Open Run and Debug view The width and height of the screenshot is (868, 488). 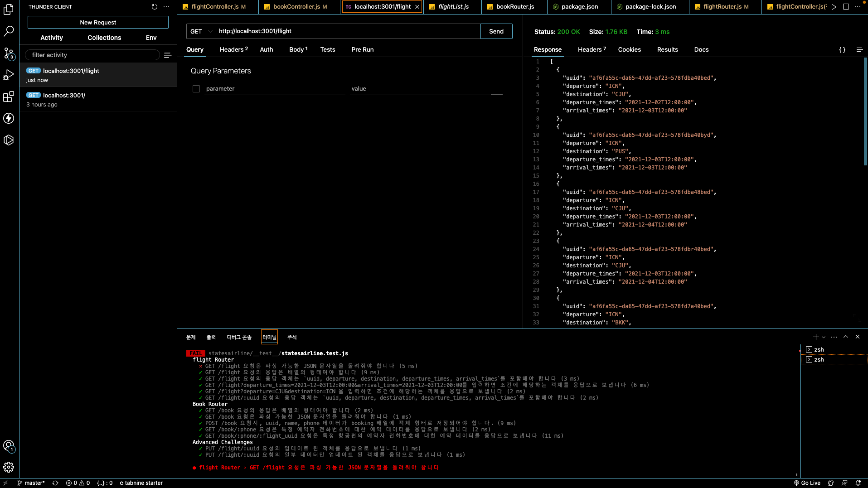pos(9,75)
